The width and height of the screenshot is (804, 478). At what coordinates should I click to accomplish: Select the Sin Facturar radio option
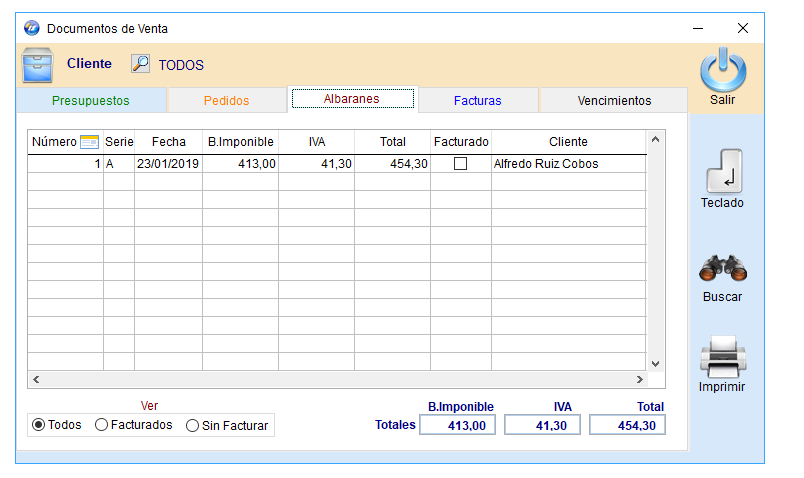click(193, 426)
